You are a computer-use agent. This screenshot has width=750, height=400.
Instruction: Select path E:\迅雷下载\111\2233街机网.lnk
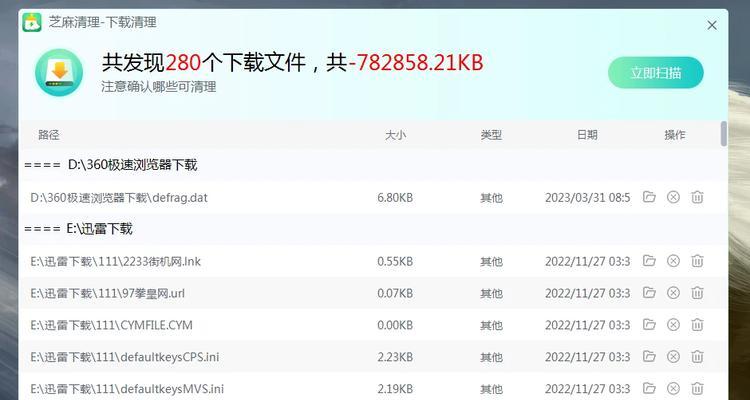(x=115, y=261)
